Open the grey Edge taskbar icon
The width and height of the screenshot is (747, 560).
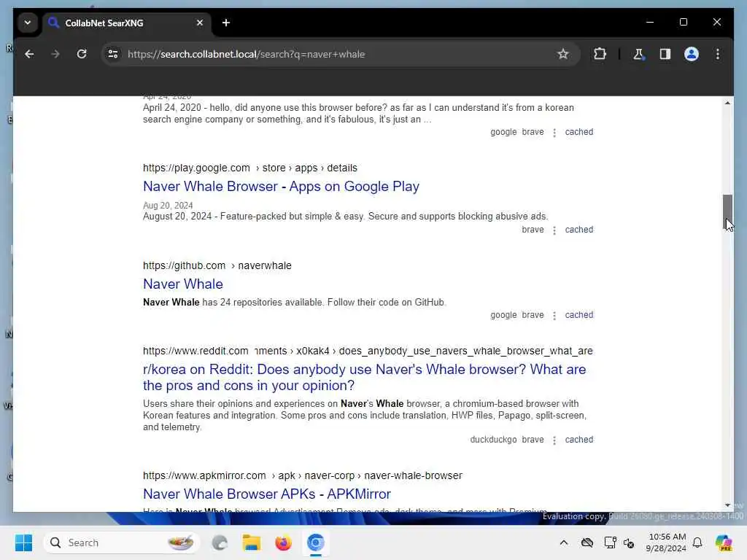[219, 542]
